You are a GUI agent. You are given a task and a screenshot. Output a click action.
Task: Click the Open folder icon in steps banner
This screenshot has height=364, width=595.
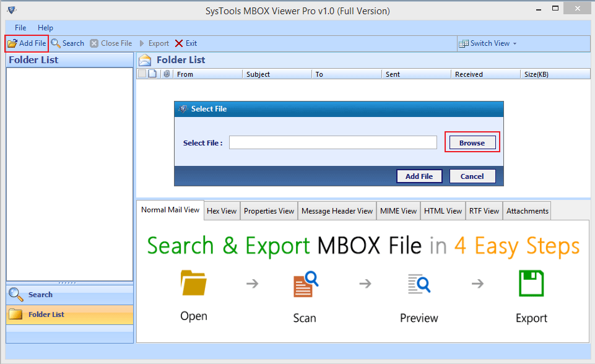pos(194,283)
